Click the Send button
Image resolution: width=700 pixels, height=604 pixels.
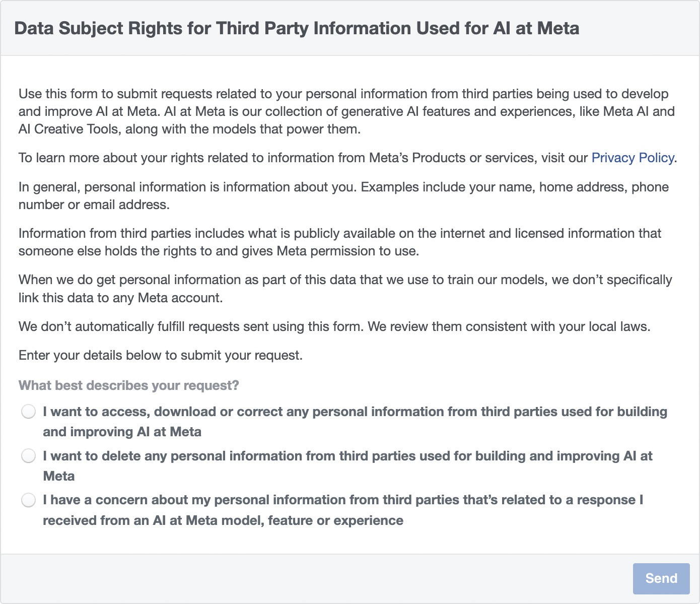(661, 578)
